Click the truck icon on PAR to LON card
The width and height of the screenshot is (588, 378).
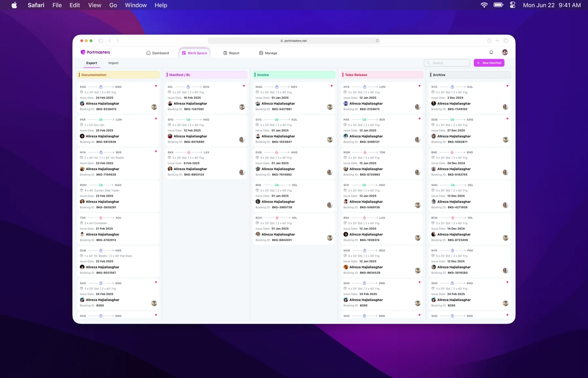pyautogui.click(x=101, y=120)
